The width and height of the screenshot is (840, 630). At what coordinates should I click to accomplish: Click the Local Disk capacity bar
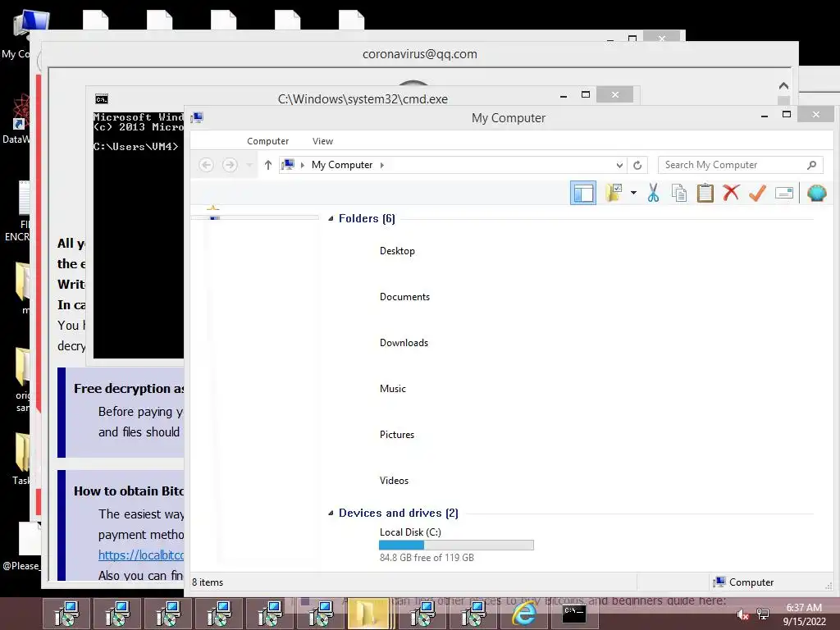[x=456, y=546]
